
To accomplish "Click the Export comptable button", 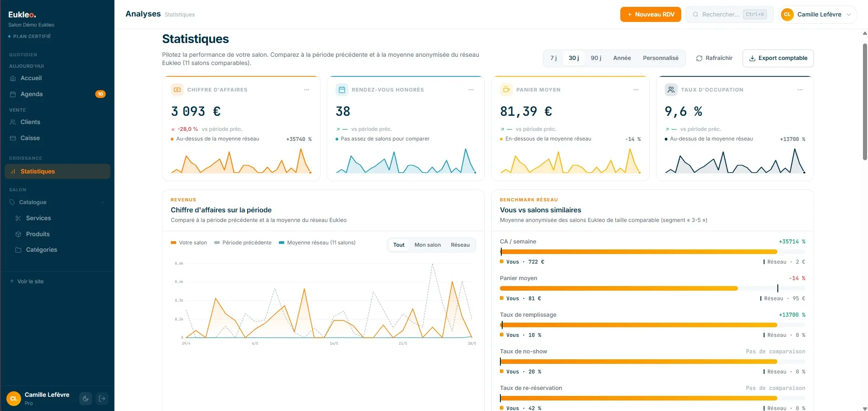I will tap(778, 58).
